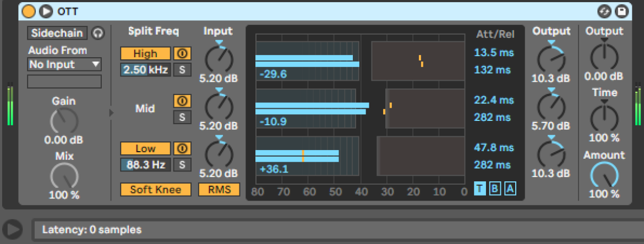This screenshot has width=644, height=244.
Task: Click the 132 ms High release value
Action: pos(493,70)
